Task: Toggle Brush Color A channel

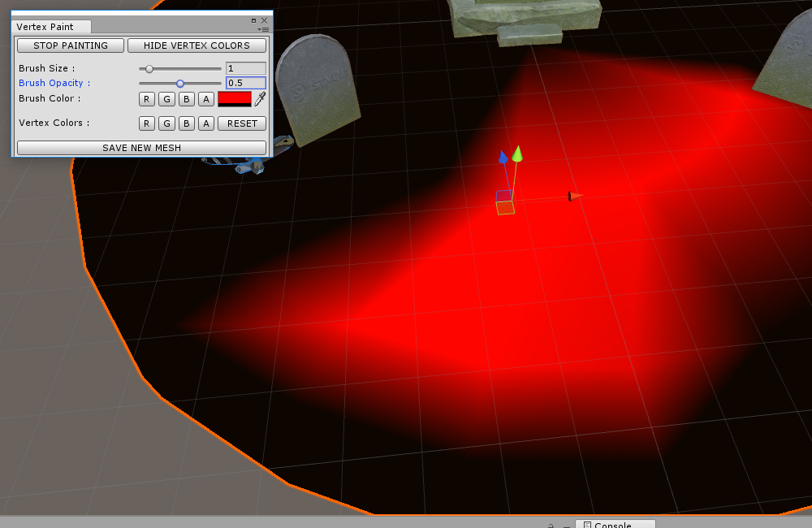Action: tap(206, 99)
